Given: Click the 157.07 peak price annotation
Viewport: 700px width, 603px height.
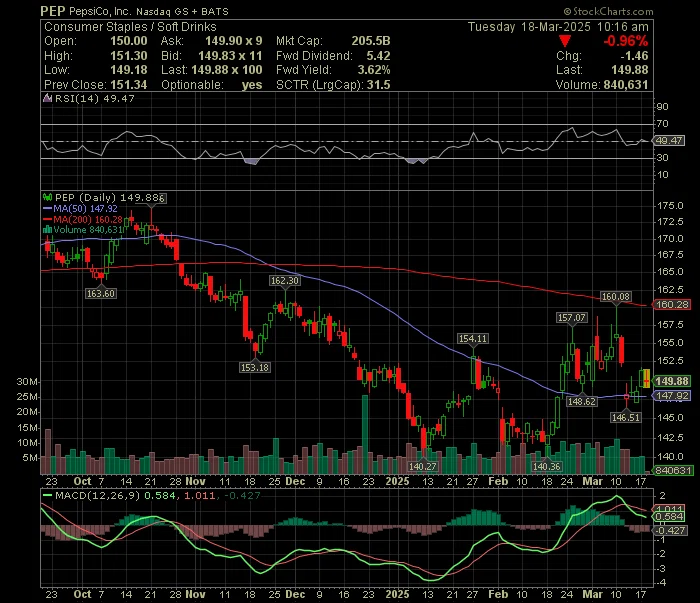Looking at the screenshot, I should pos(572,318).
